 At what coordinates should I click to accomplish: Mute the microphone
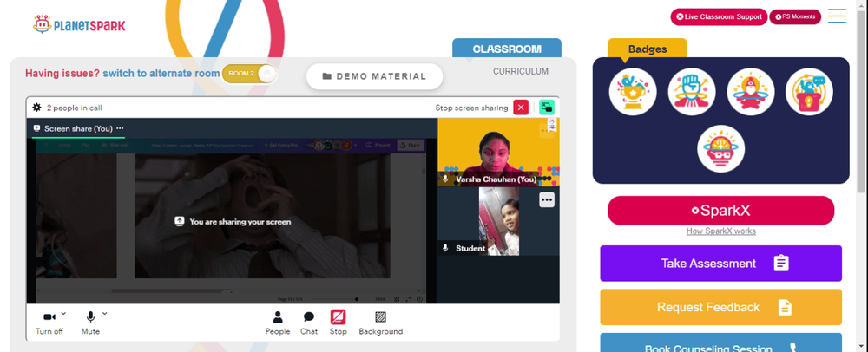coord(90,323)
